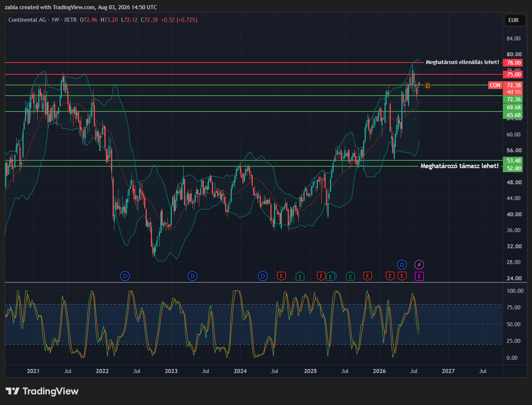
Task: Click 40.00 on the price scale
Action: coord(514,214)
